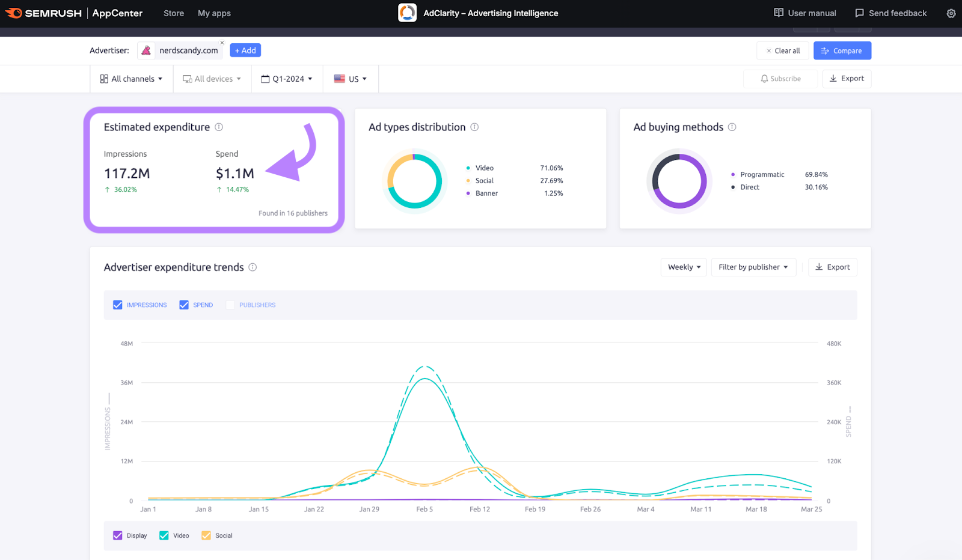The image size is (962, 560).
Task: Enable the Publishers checkbox
Action: (x=230, y=305)
